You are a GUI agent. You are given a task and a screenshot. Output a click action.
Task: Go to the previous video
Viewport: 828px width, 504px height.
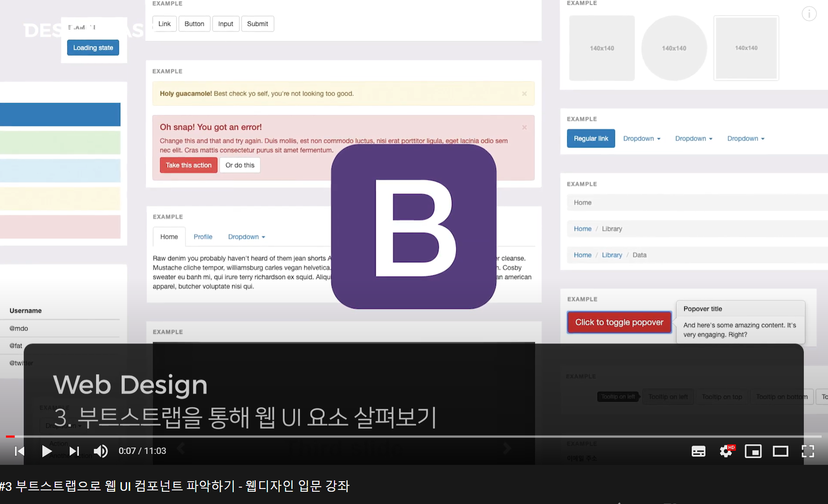coord(19,451)
